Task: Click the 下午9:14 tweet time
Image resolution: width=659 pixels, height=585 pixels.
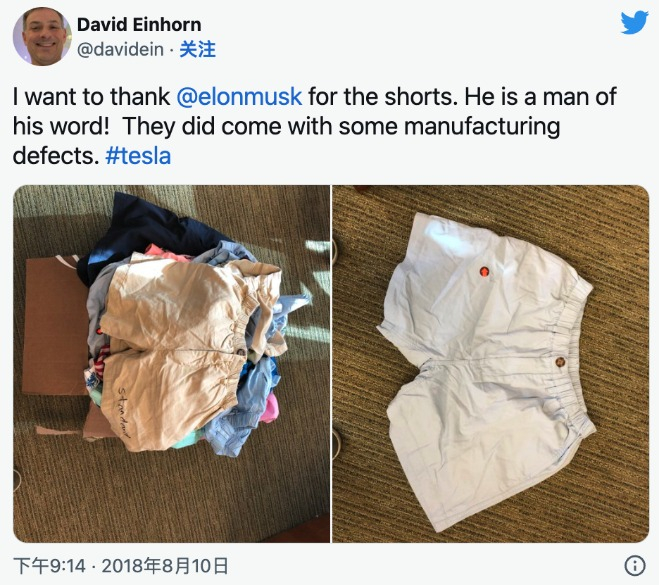Action: point(50,566)
